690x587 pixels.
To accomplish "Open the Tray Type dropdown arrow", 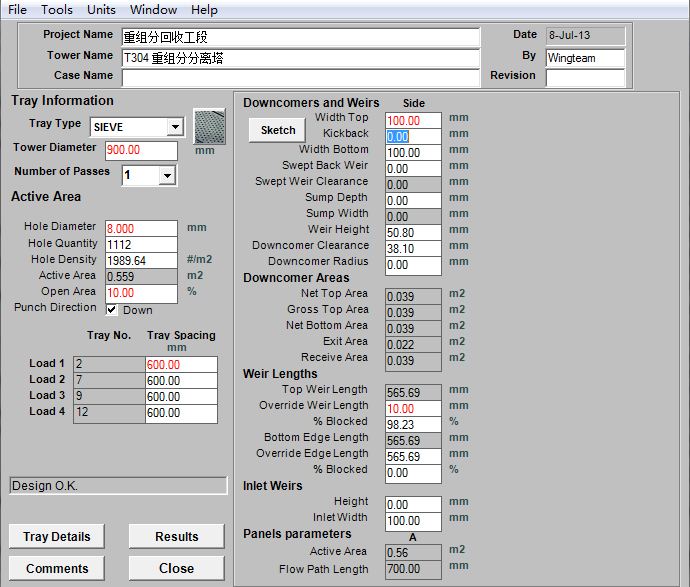I will [175, 127].
